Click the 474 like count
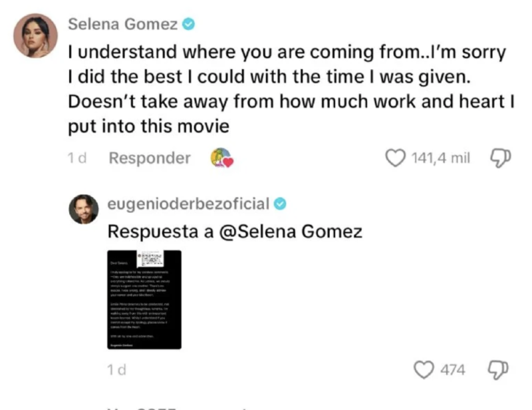532x410 pixels. 454,370
